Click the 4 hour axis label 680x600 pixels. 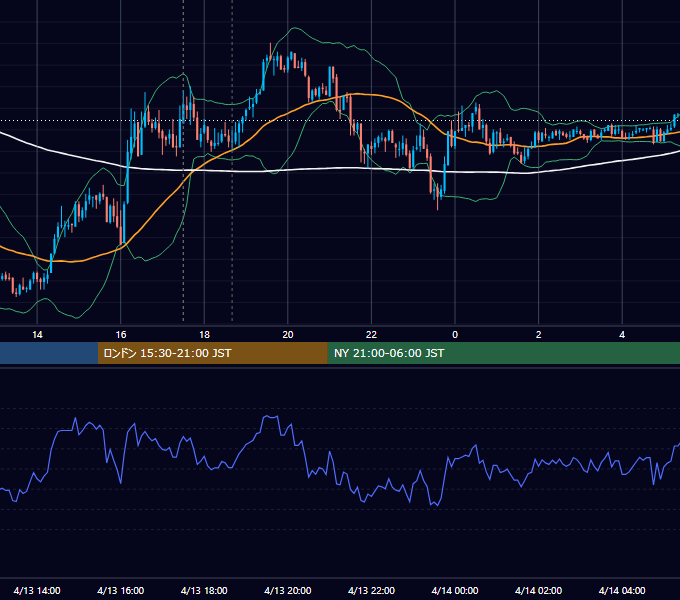[622, 335]
